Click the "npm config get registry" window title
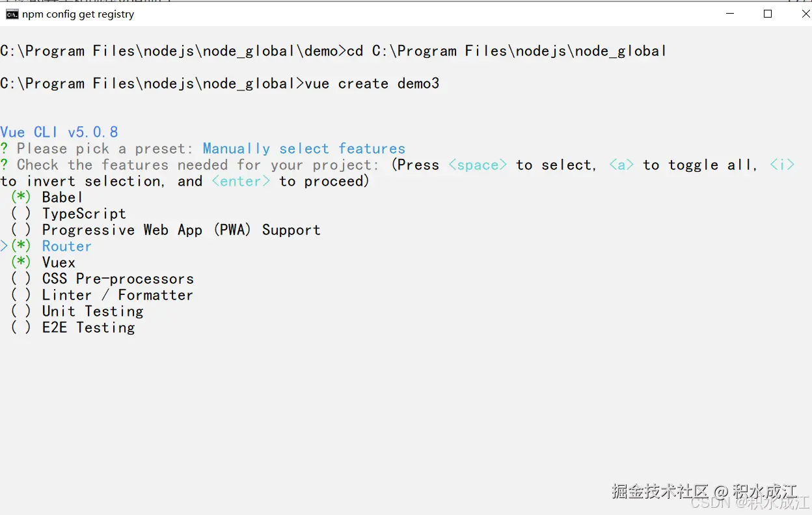The height and width of the screenshot is (515, 812). (78, 14)
